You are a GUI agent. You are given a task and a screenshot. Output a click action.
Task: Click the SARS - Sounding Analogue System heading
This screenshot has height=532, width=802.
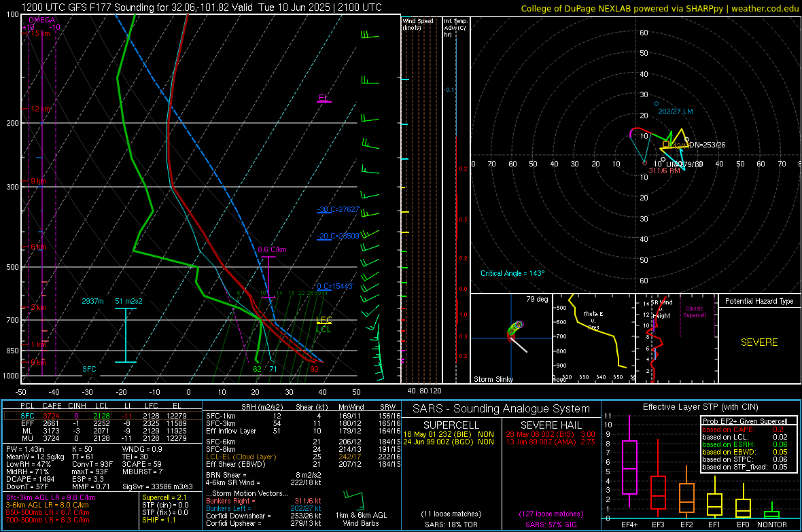pyautogui.click(x=502, y=409)
